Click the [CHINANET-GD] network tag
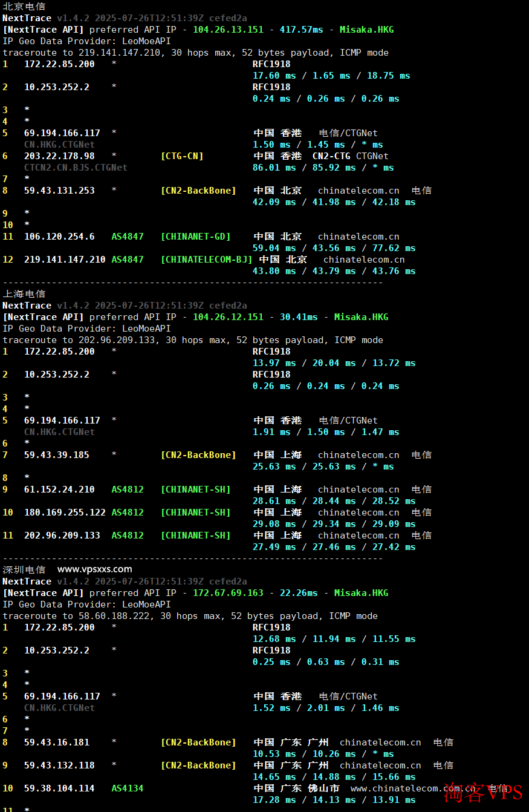This screenshot has height=812, width=529. pos(195,237)
